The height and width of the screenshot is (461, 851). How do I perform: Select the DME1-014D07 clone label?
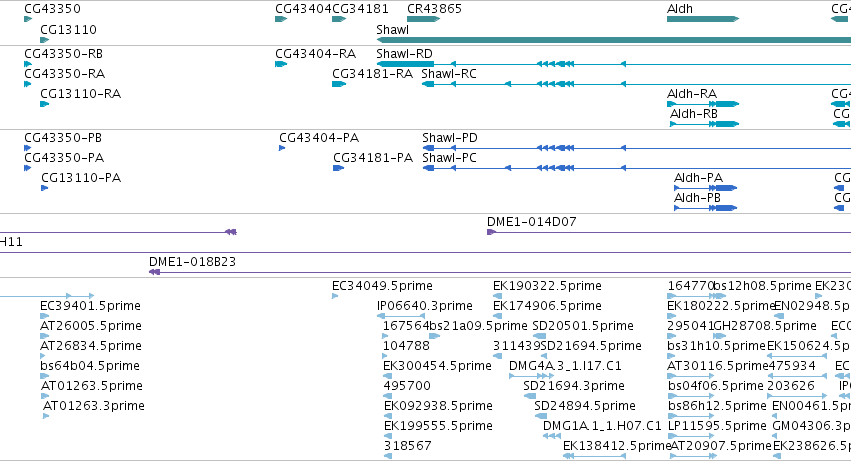pyautogui.click(x=531, y=222)
